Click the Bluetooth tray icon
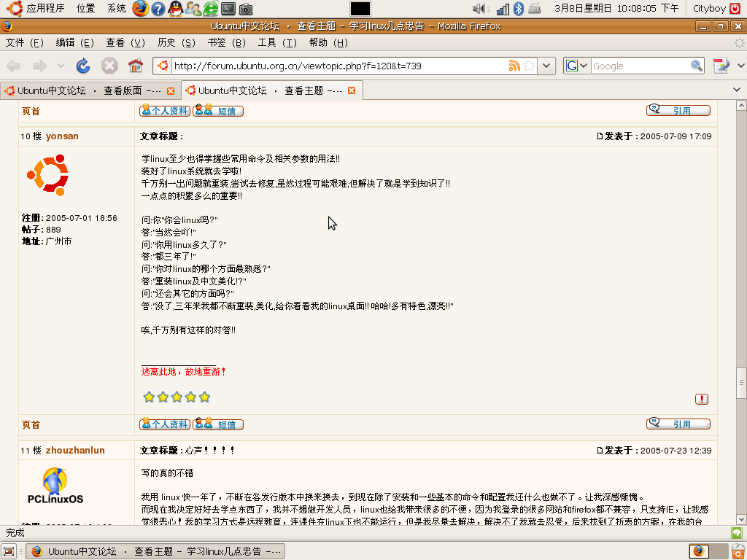Image resolution: width=747 pixels, height=560 pixels. tap(519, 9)
